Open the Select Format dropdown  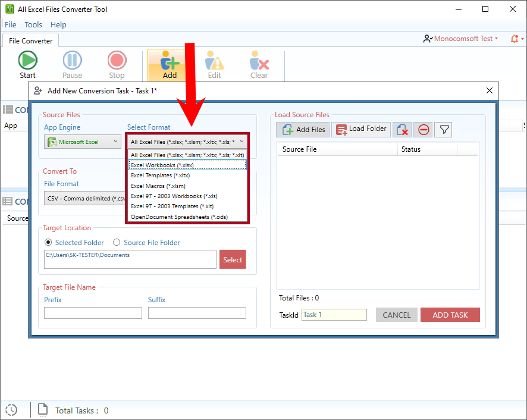click(x=187, y=142)
